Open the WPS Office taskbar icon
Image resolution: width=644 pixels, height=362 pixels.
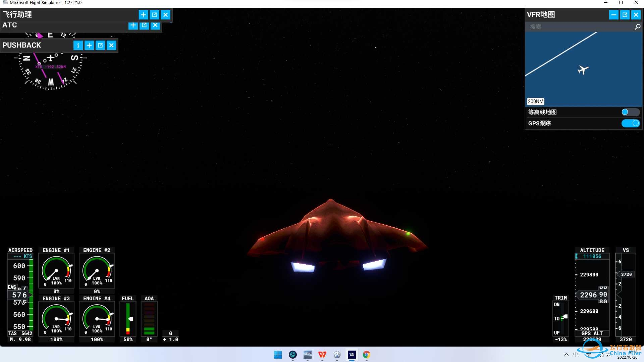[322, 355]
